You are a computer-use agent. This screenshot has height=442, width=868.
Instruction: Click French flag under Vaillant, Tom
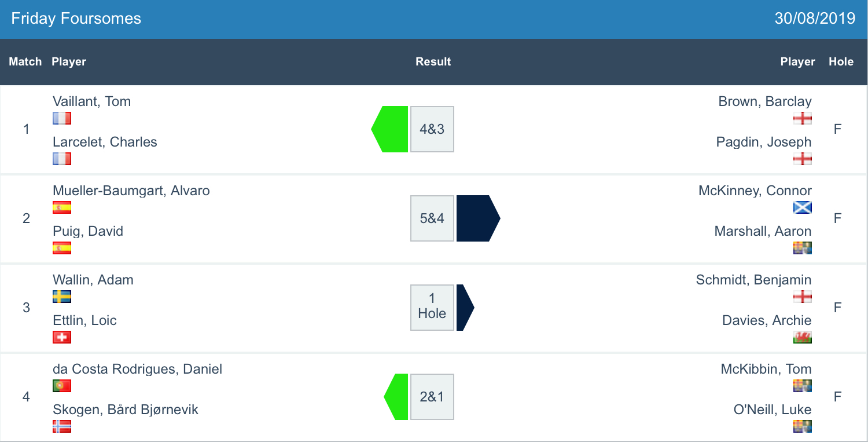62,118
